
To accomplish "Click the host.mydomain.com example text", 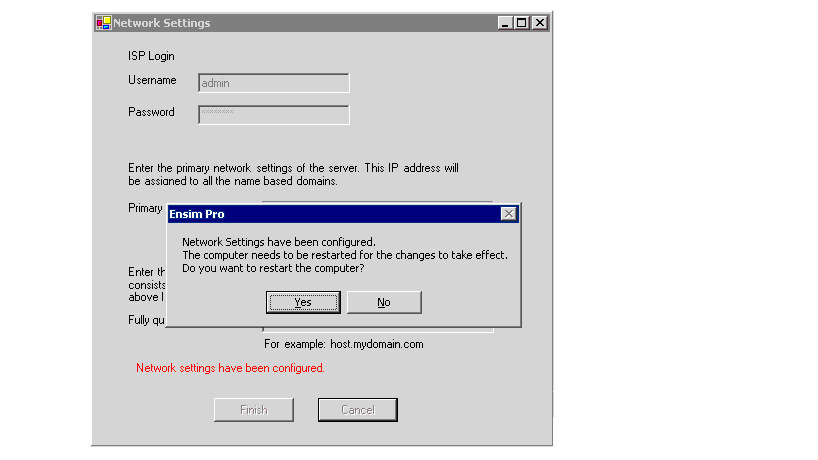I will [x=344, y=344].
